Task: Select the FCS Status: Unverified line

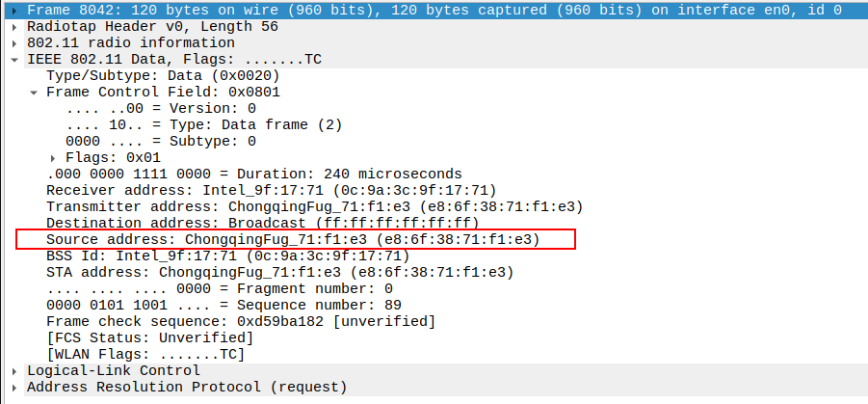Action: pyautogui.click(x=149, y=337)
